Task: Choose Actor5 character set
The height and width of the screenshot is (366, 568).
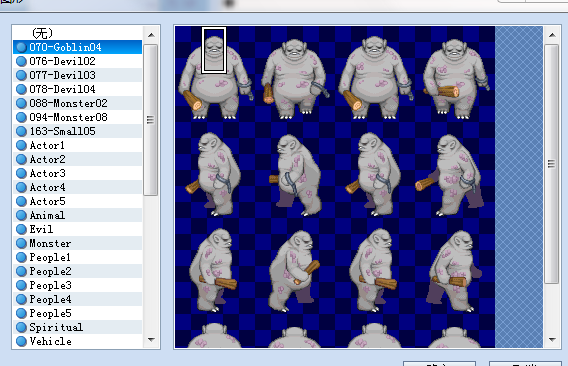Action: click(78, 201)
